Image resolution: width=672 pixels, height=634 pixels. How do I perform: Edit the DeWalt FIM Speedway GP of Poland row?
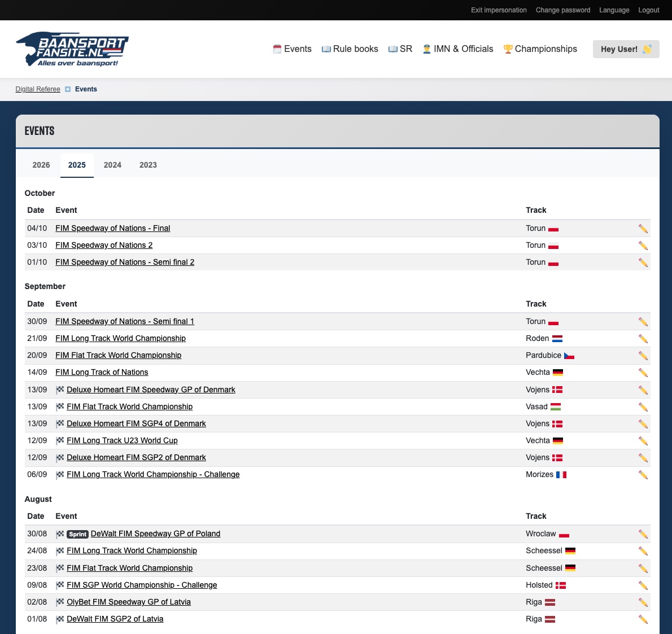643,534
